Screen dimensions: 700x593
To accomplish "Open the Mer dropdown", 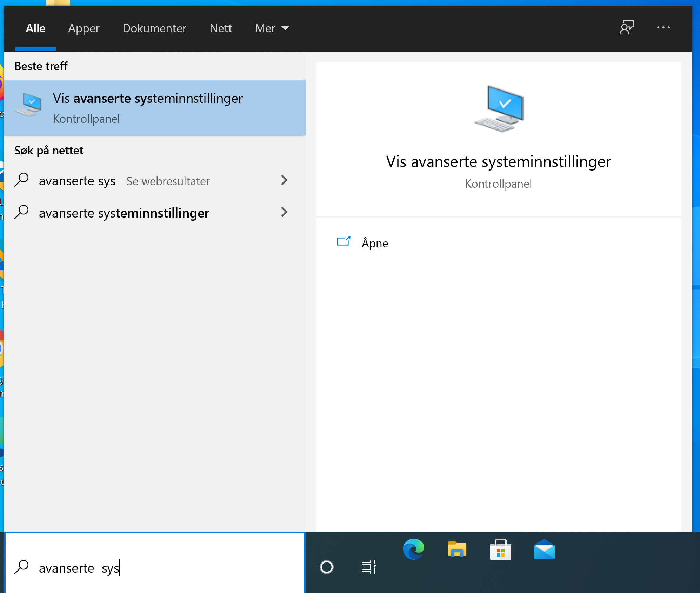I will [x=271, y=28].
